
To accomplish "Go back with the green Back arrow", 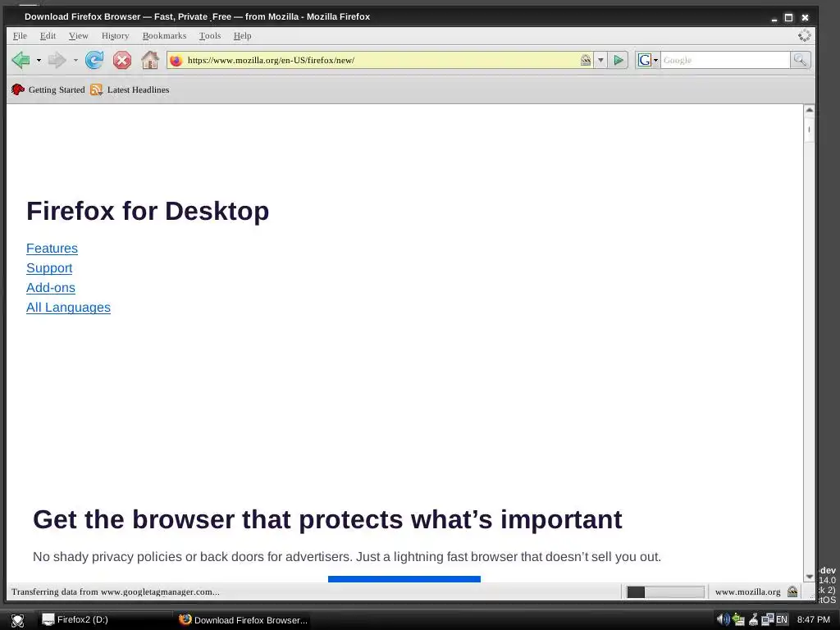I will (21, 60).
